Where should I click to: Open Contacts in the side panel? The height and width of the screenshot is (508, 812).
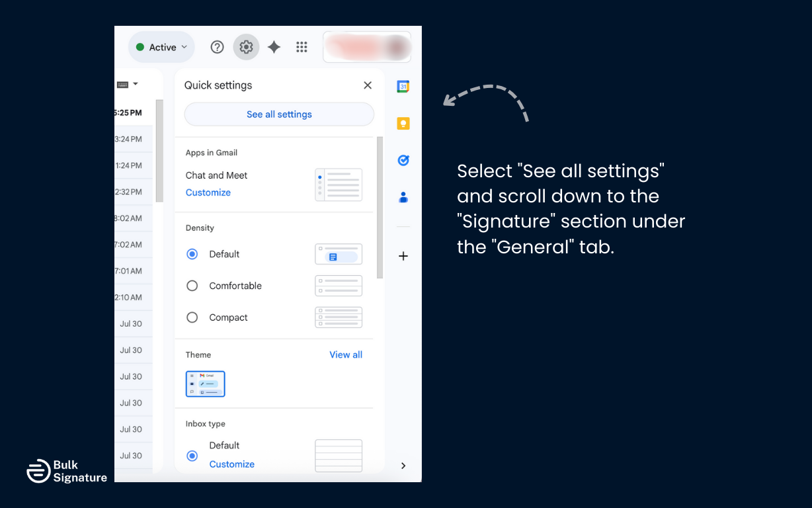[x=403, y=197]
